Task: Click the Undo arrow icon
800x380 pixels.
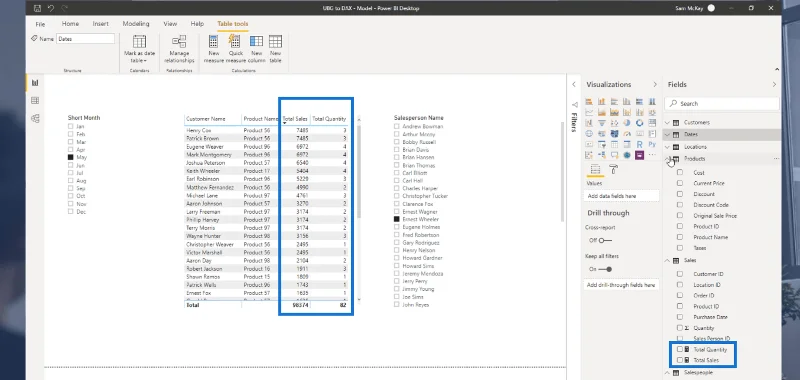Action: (51, 8)
